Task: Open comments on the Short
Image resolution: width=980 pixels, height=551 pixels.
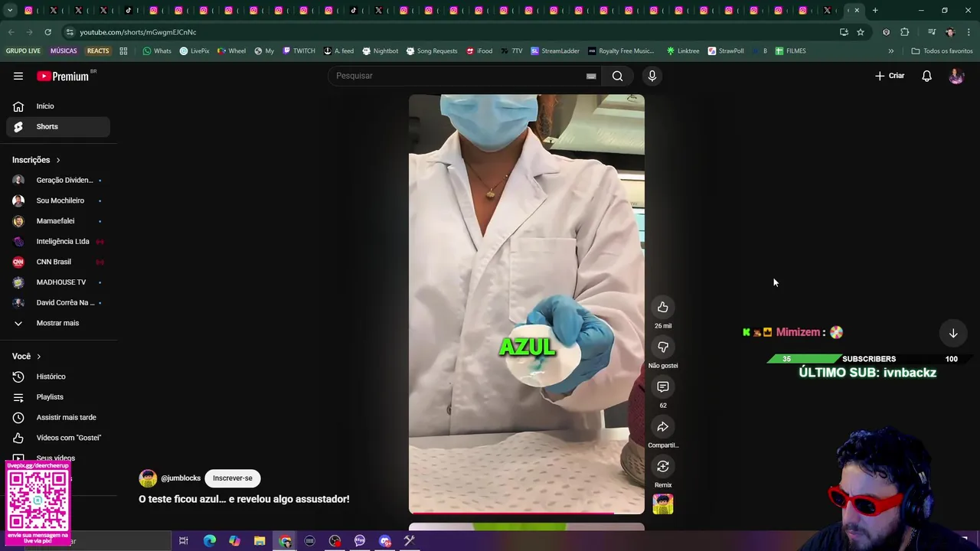Action: (x=663, y=387)
